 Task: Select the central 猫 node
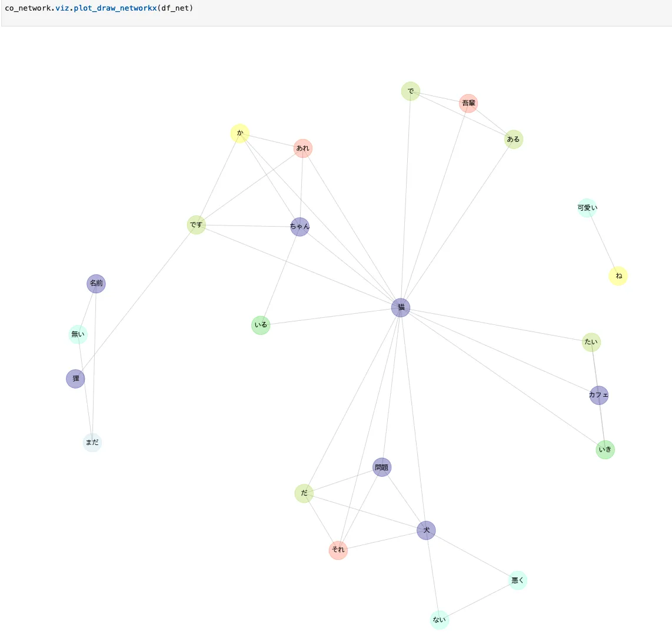point(401,307)
